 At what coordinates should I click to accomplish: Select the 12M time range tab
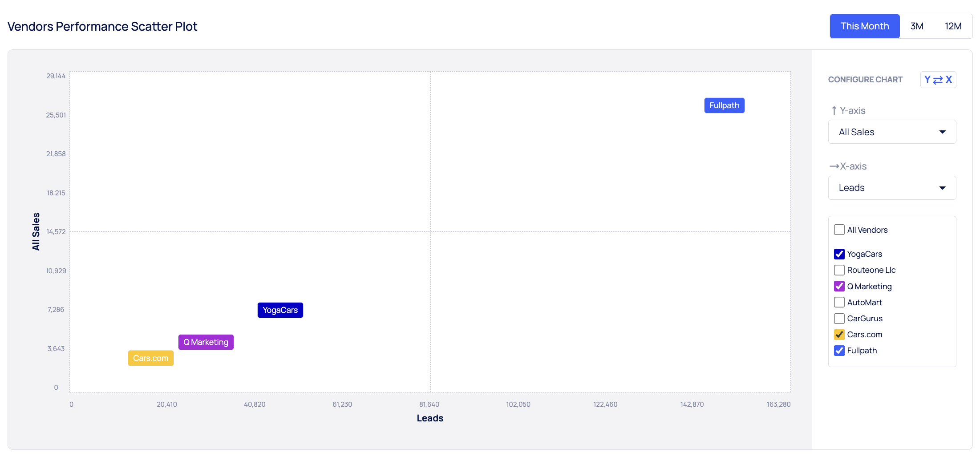[953, 26]
